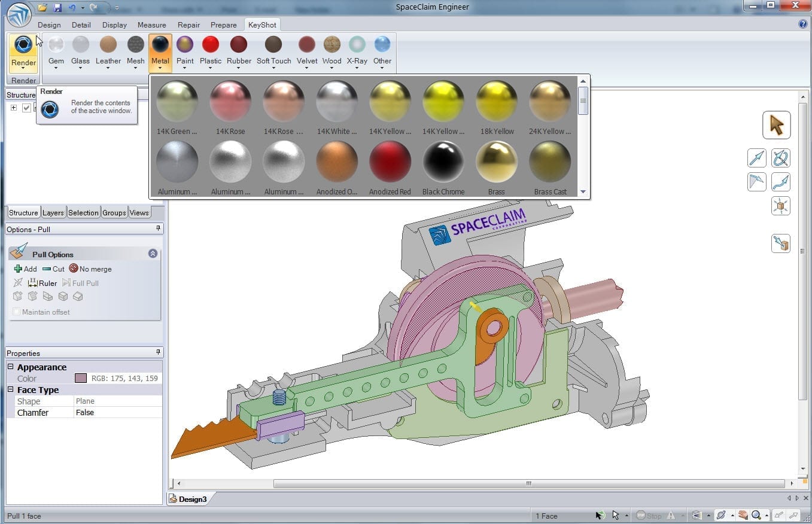Select the No merge pull option
Image resolution: width=812 pixels, height=524 pixels.
(x=90, y=269)
